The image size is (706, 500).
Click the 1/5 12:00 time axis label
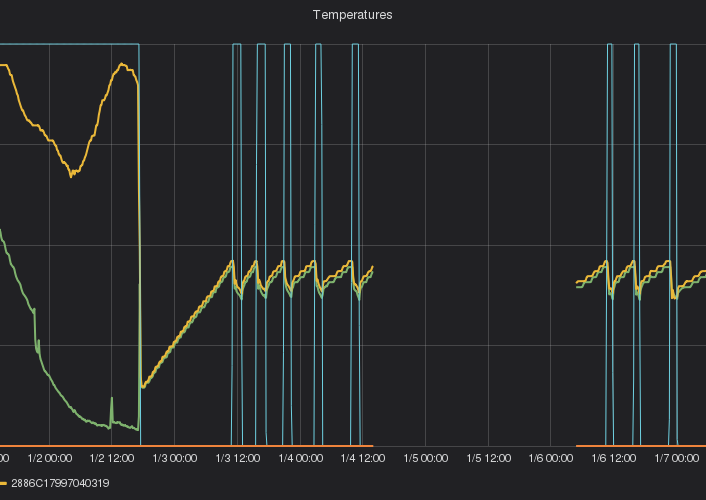click(489, 458)
